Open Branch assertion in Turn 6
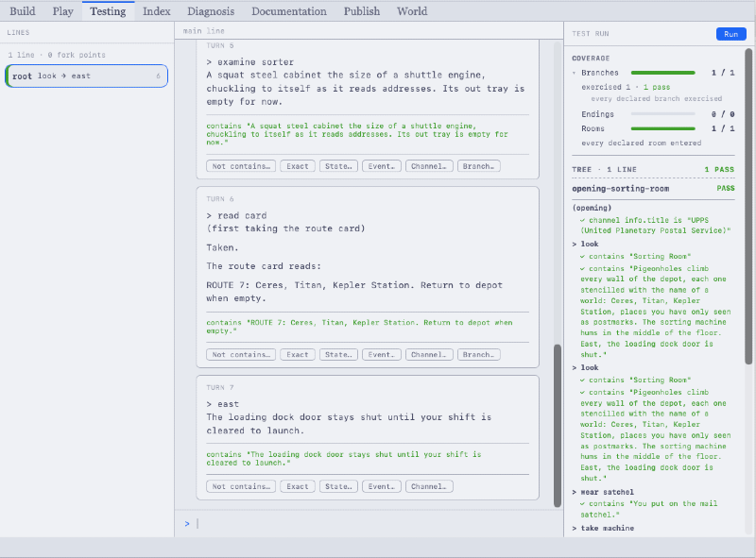Screen dimensions: 756x558 point(478,355)
